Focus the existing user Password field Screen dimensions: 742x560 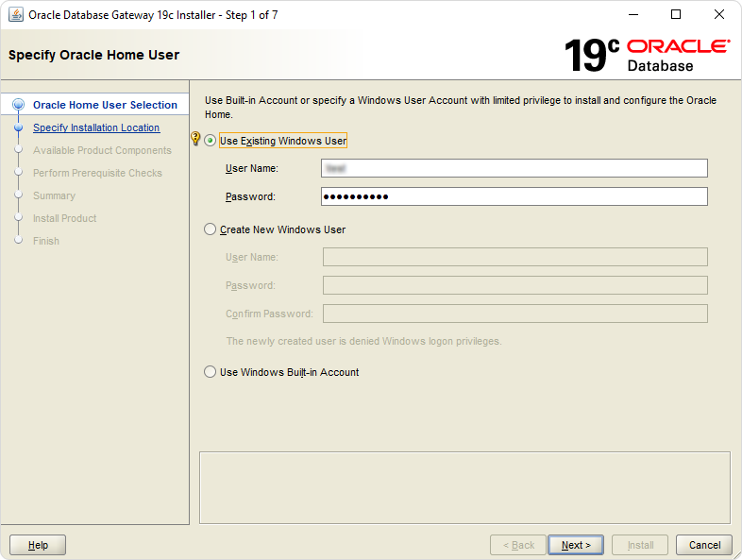click(514, 196)
